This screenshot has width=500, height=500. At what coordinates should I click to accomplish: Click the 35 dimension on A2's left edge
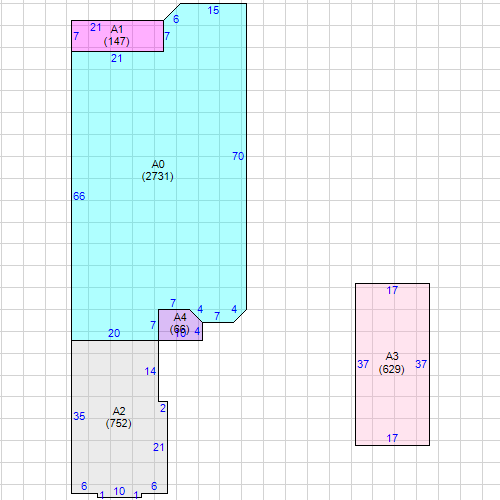tap(79, 416)
